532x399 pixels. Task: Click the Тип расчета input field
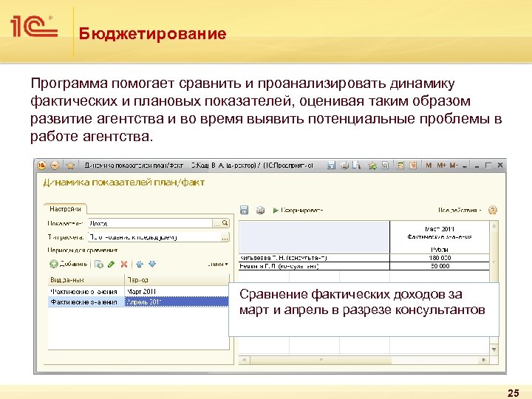click(154, 237)
